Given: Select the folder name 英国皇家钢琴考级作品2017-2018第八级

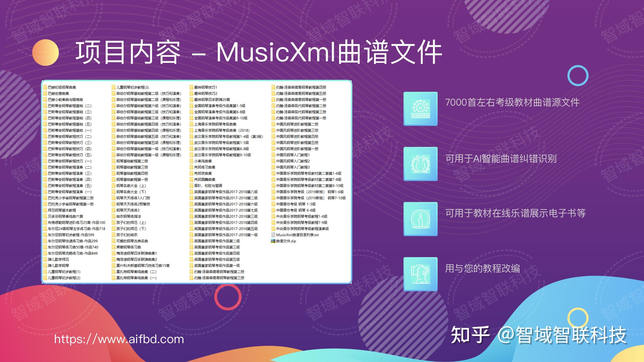Looking at the screenshot, I should (x=226, y=192).
